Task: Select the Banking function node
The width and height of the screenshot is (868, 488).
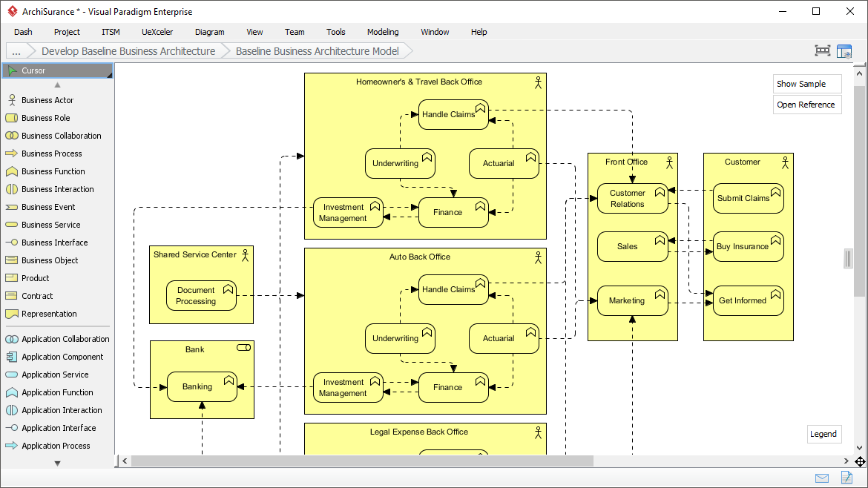Action: [202, 386]
